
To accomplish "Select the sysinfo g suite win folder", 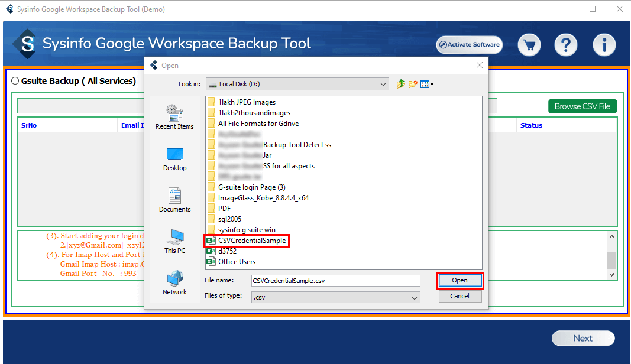I will [241, 230].
